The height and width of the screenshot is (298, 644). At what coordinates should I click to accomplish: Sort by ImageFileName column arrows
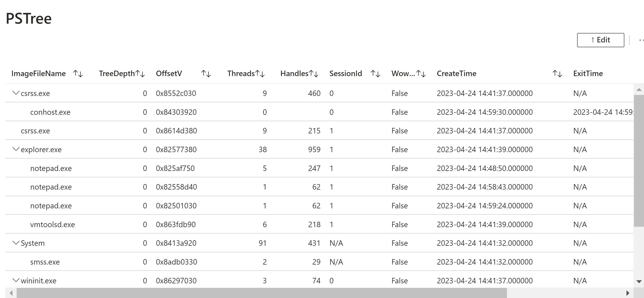[78, 73]
